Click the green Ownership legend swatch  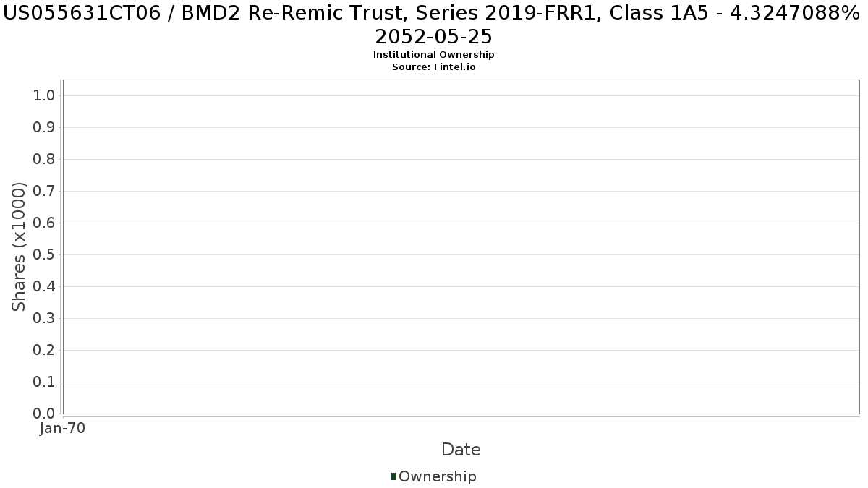point(393,476)
